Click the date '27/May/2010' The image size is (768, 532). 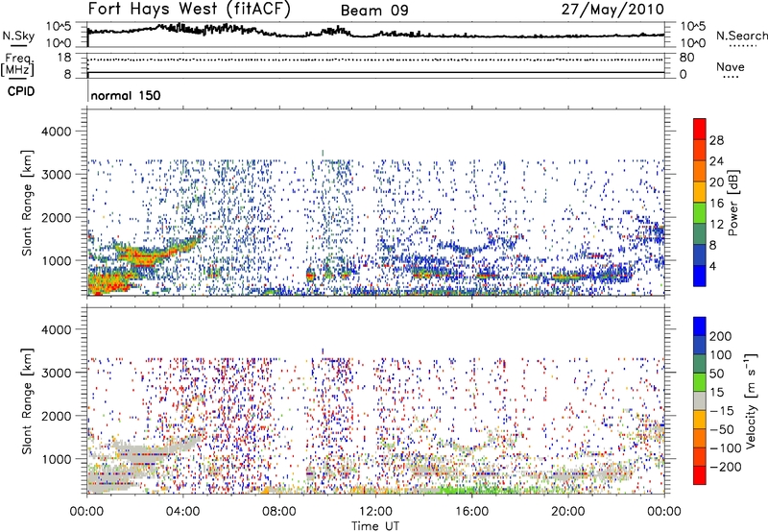[612, 10]
